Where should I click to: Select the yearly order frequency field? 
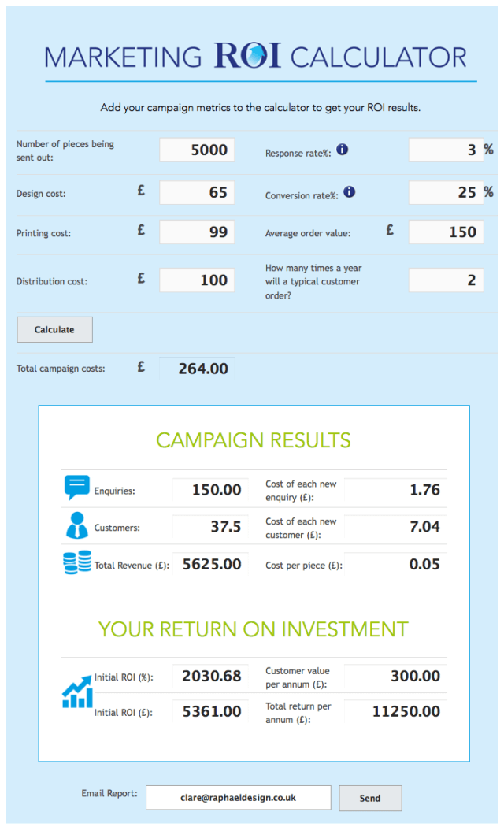[x=446, y=280]
